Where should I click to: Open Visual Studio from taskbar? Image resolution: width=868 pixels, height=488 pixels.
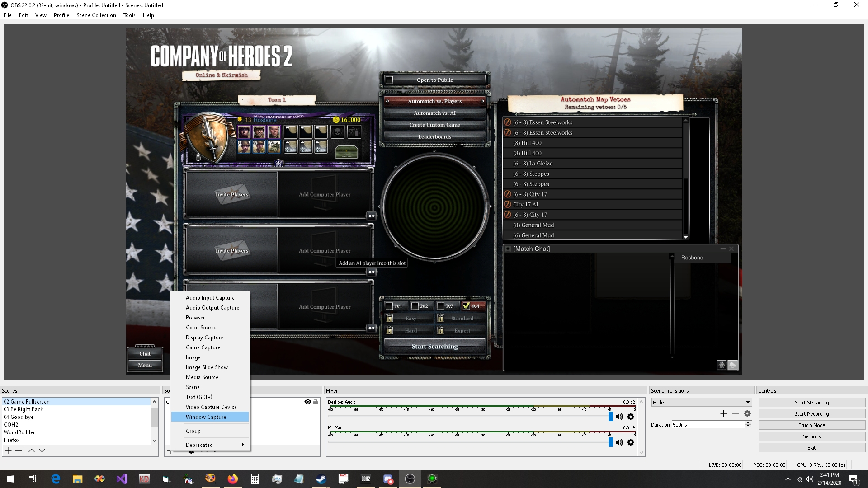point(122,479)
